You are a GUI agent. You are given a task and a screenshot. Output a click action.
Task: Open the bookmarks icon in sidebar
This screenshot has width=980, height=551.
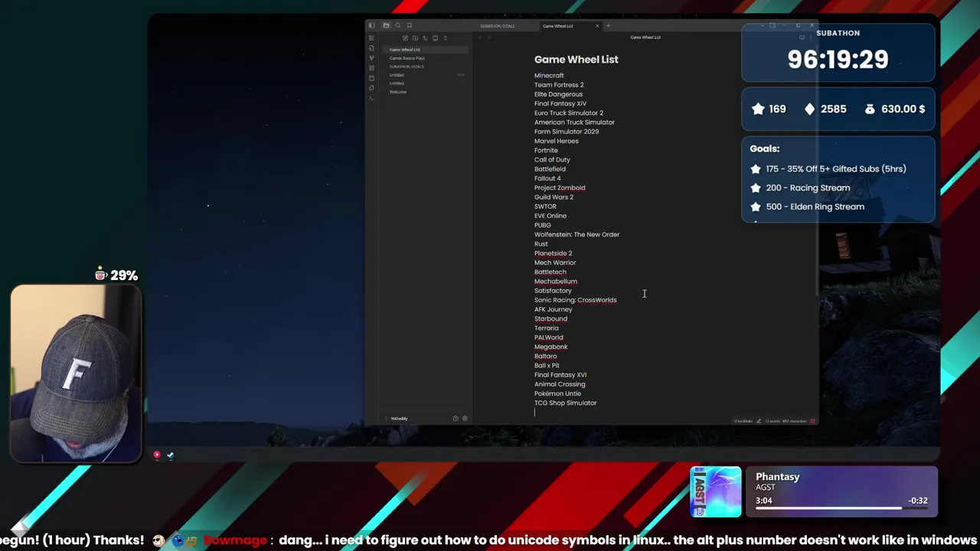pos(410,25)
